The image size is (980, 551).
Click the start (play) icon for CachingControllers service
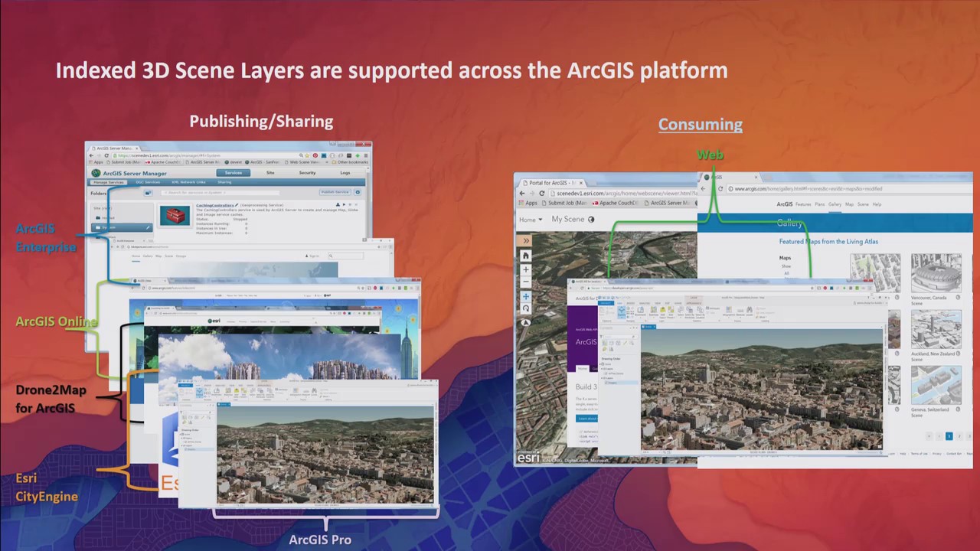tap(344, 205)
